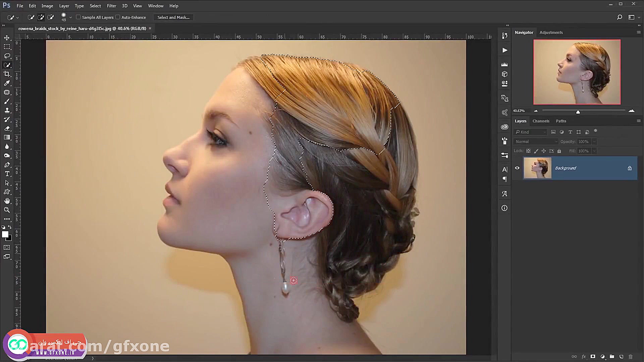Open the Kind filter dropdown in Layers panel
Viewport: 644px width, 362px height.
point(530,132)
